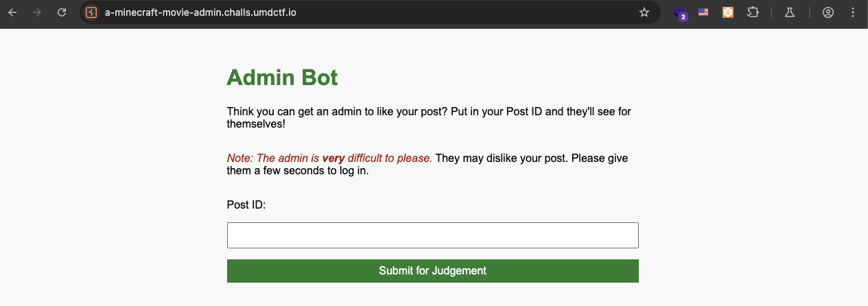Click the forward navigation arrow
This screenshot has width=868, height=306.
point(37,12)
